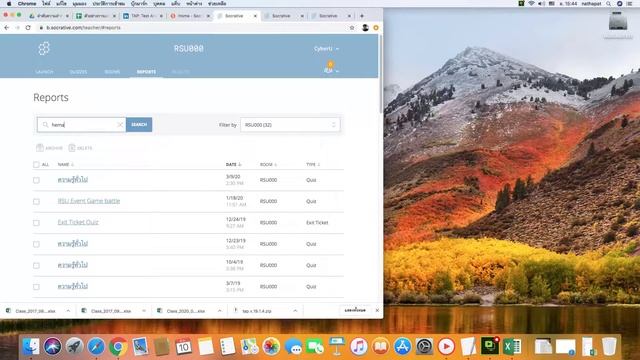Image resolution: width=640 pixels, height=360 pixels.
Task: Open the Filter by room dropdown
Action: 290,124
